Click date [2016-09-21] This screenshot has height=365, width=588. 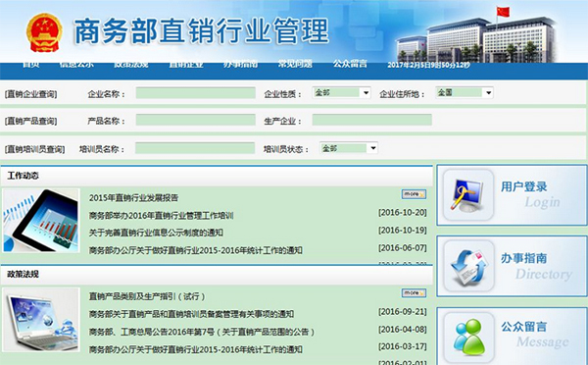coord(403,312)
